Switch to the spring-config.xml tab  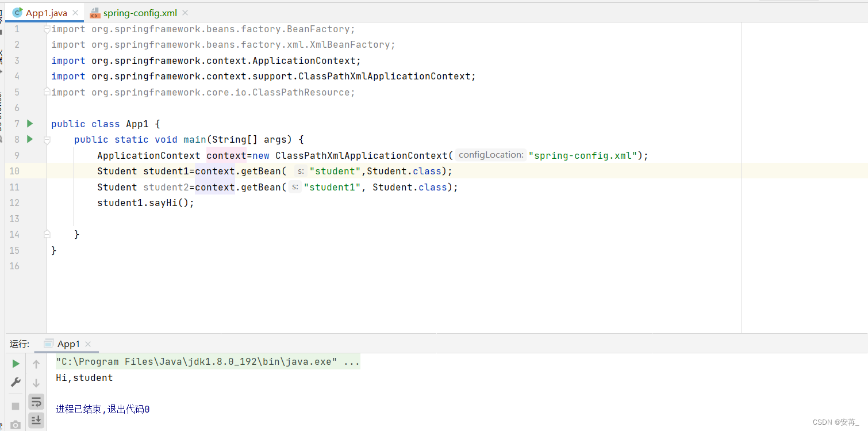tap(140, 13)
